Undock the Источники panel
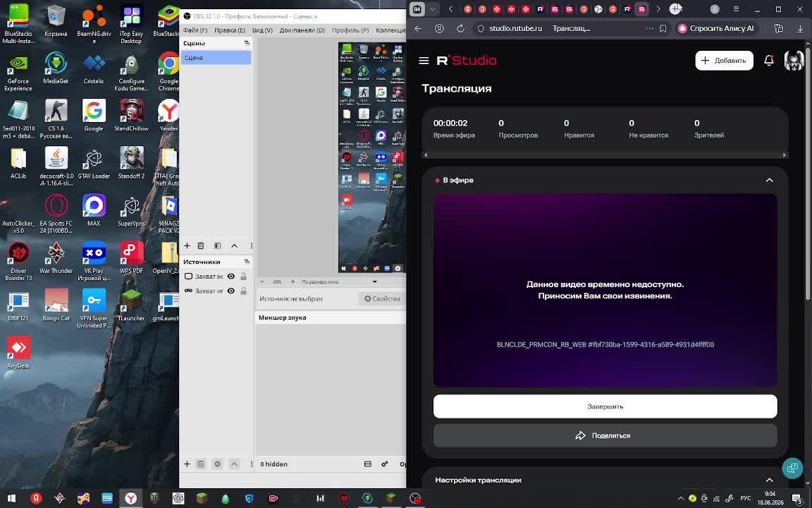 click(x=247, y=262)
